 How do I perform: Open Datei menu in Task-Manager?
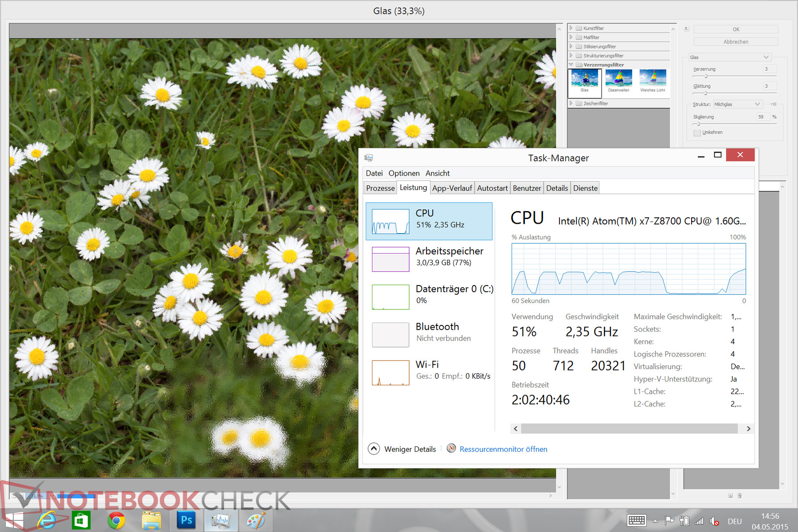pos(374,173)
